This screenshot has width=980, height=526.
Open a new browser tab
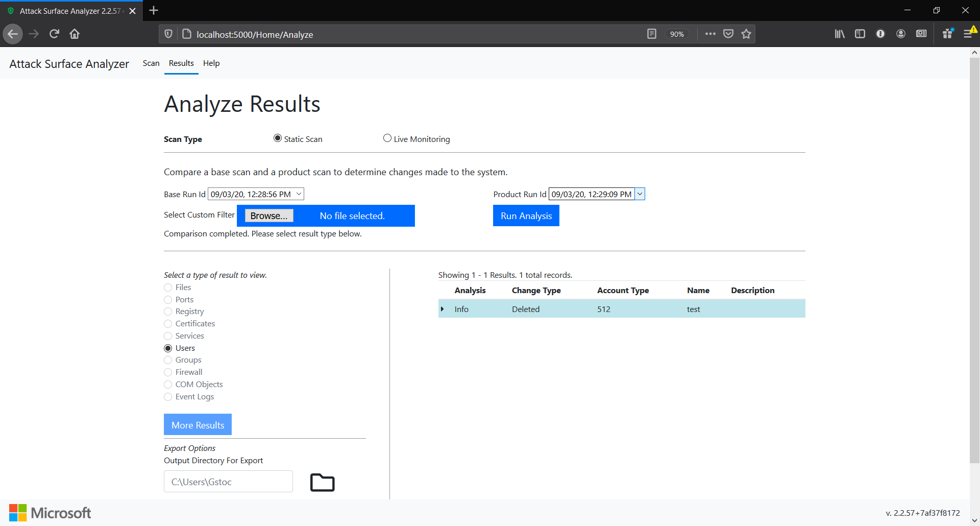click(x=154, y=10)
